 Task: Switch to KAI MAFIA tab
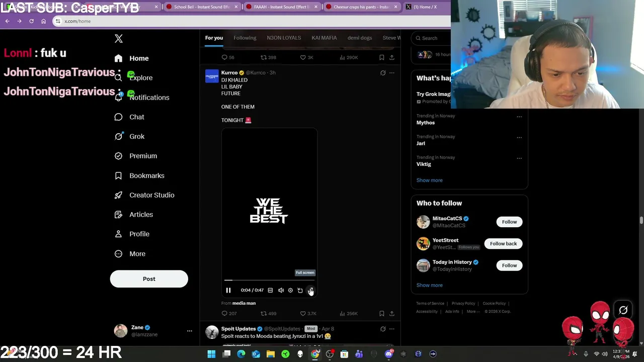(324, 38)
